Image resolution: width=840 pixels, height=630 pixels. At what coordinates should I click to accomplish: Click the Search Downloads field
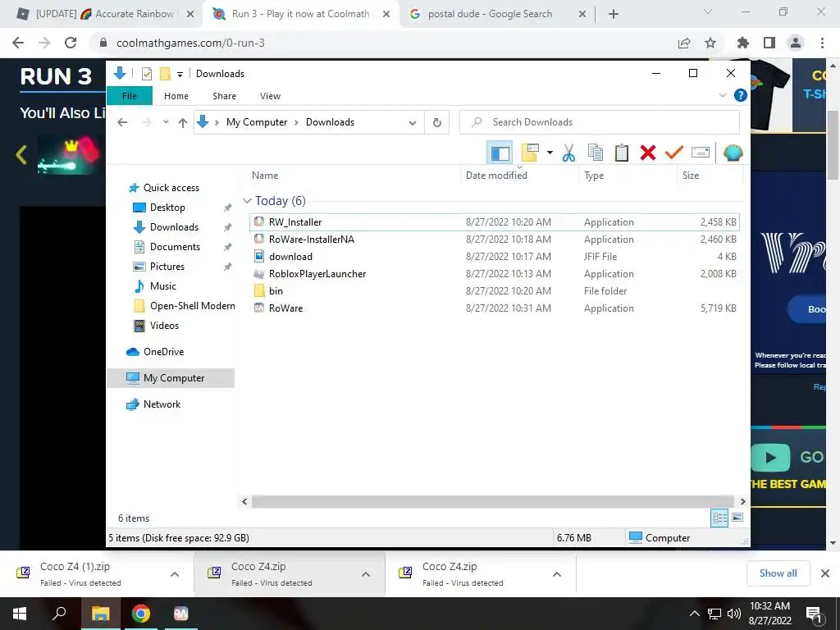pyautogui.click(x=600, y=122)
